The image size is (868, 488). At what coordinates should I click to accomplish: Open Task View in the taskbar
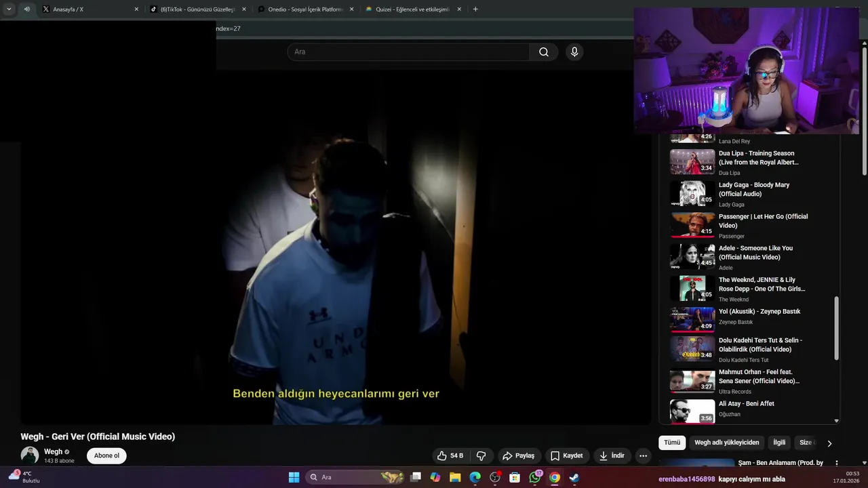[x=416, y=477]
